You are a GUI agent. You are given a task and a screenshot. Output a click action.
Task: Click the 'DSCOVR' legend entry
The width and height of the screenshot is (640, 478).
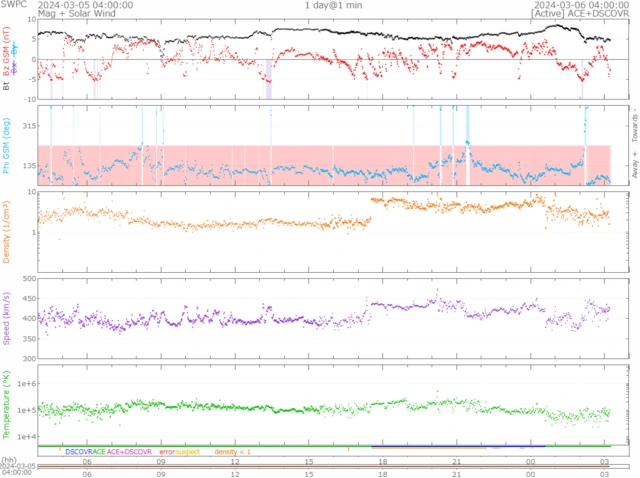(x=78, y=452)
